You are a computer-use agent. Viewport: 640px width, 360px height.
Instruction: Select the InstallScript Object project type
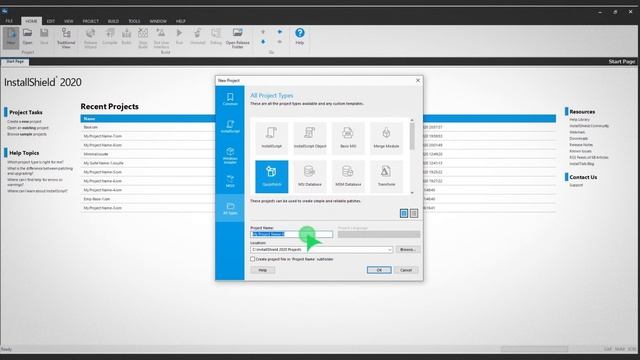tap(310, 138)
